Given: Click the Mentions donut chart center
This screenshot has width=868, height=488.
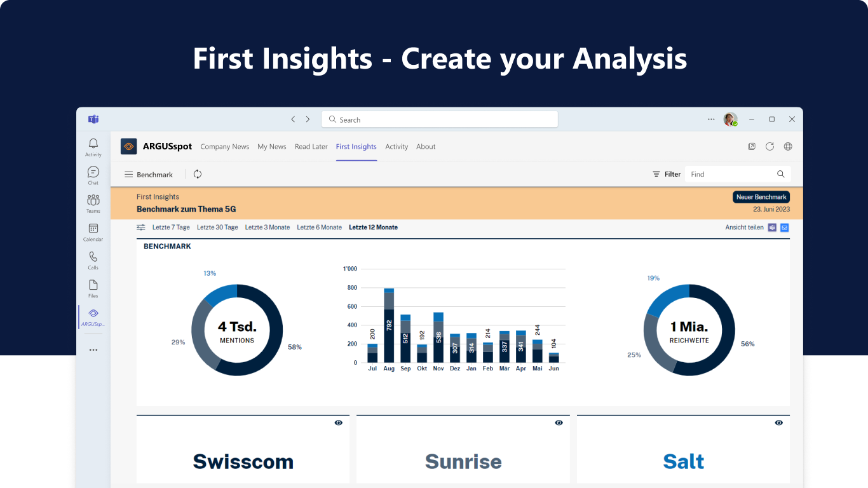Looking at the screenshot, I should click(237, 330).
